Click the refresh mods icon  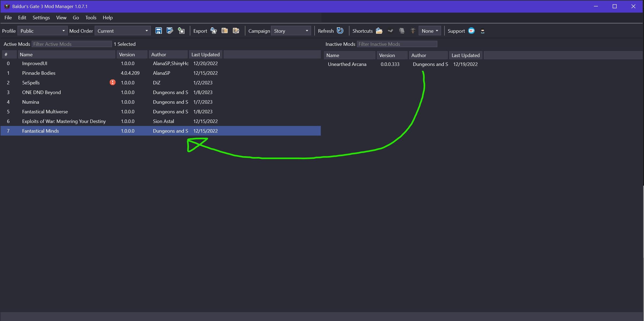coord(340,31)
